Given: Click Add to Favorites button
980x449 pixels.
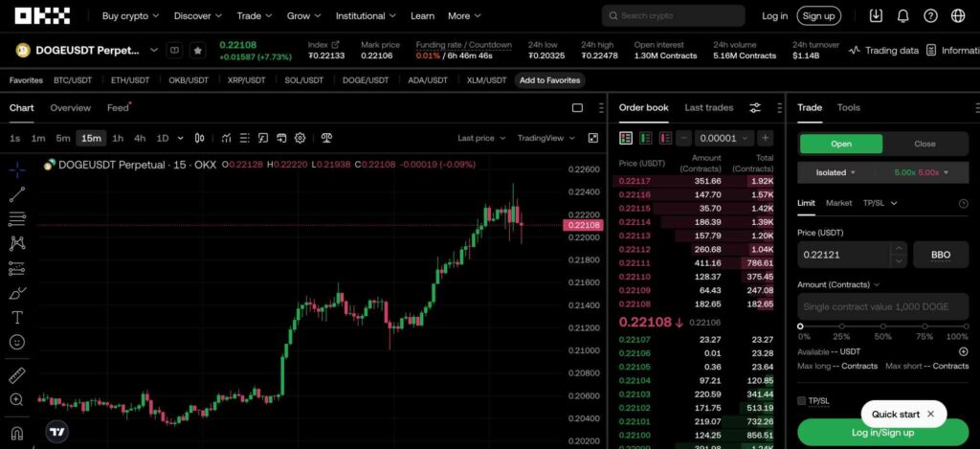Looking at the screenshot, I should point(550,80).
